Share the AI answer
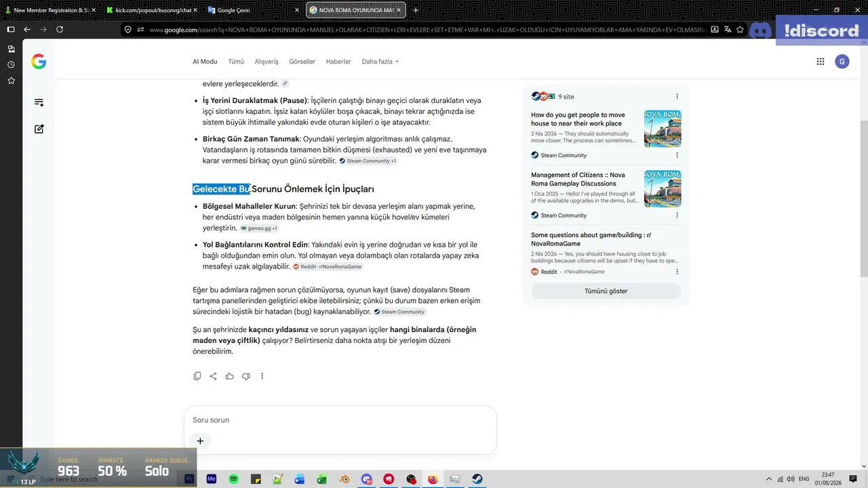 click(x=213, y=376)
